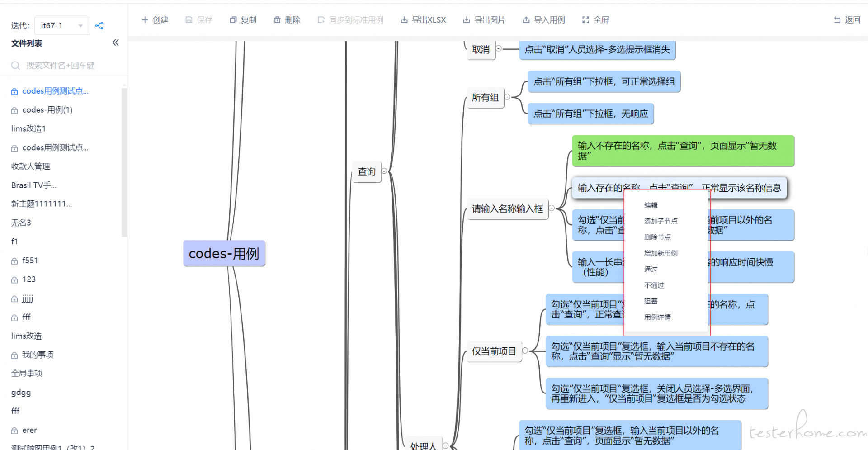Click the upload icon beside 导入用例
The width and height of the screenshot is (868, 450).
click(526, 20)
